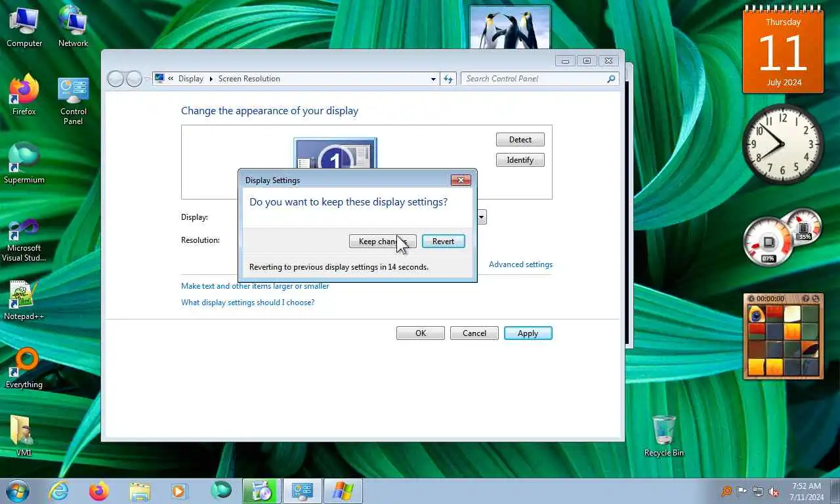
Task: Open the Supermium desktop shortcut
Action: tap(24, 163)
